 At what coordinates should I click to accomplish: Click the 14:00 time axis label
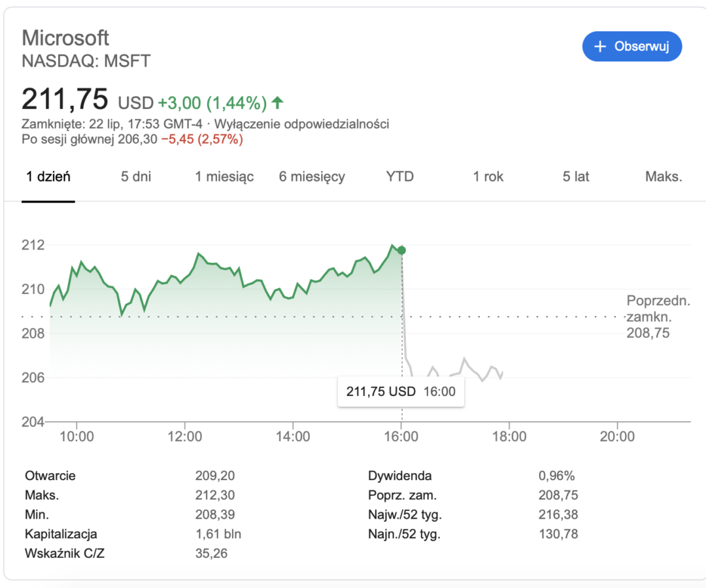[x=293, y=436]
